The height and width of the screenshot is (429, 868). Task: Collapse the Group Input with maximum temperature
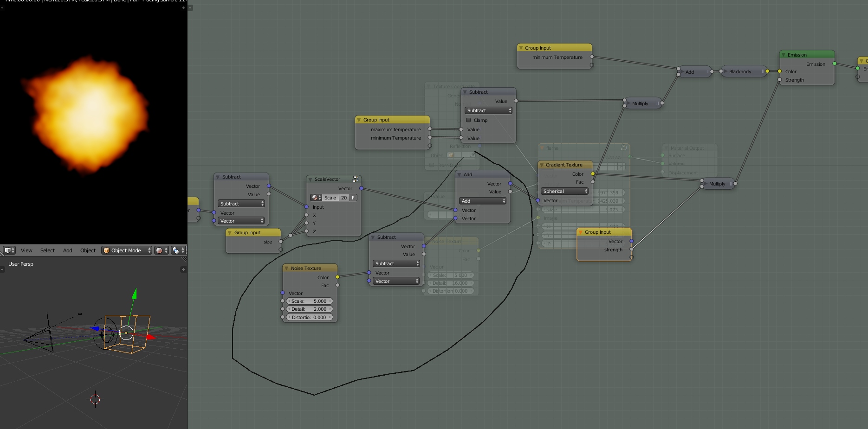359,120
